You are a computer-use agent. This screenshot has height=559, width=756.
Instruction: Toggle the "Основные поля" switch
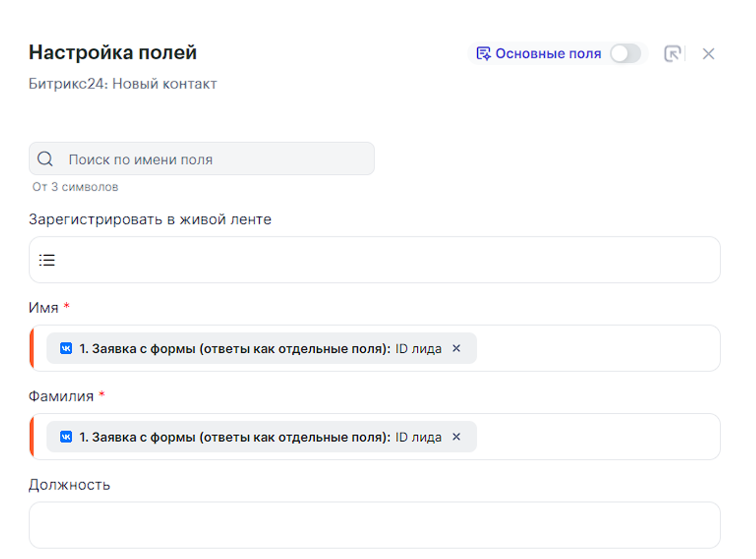[x=625, y=53]
